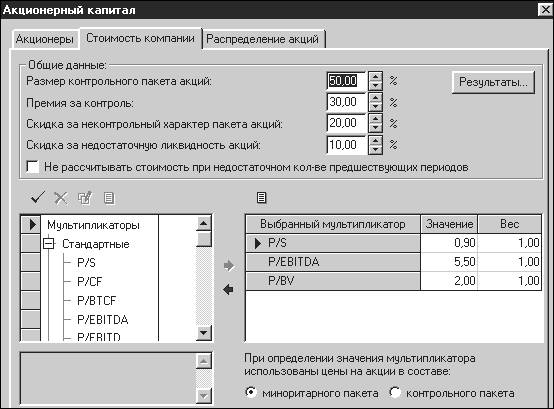Open the 'Распределение акций' tab
554x409 pixels.
coord(263,39)
